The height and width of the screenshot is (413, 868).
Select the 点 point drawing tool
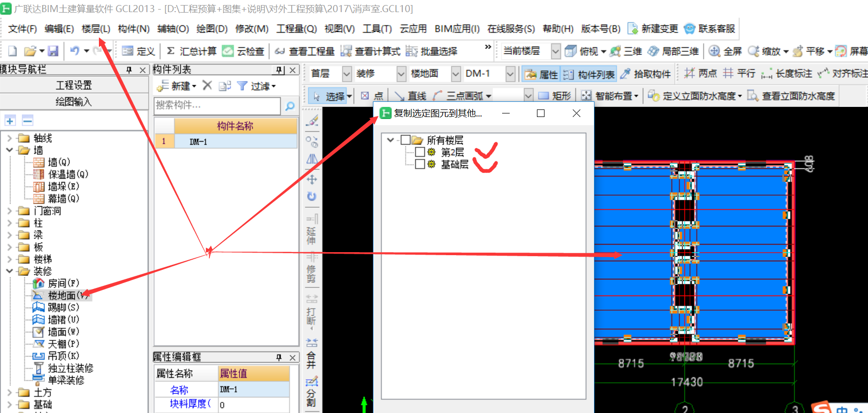tap(372, 96)
